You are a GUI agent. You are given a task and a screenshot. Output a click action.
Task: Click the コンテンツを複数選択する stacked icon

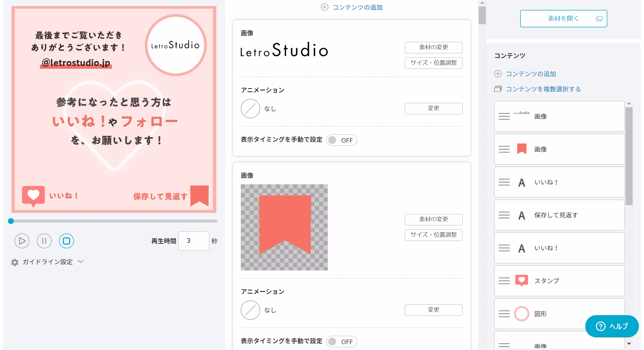[498, 89]
